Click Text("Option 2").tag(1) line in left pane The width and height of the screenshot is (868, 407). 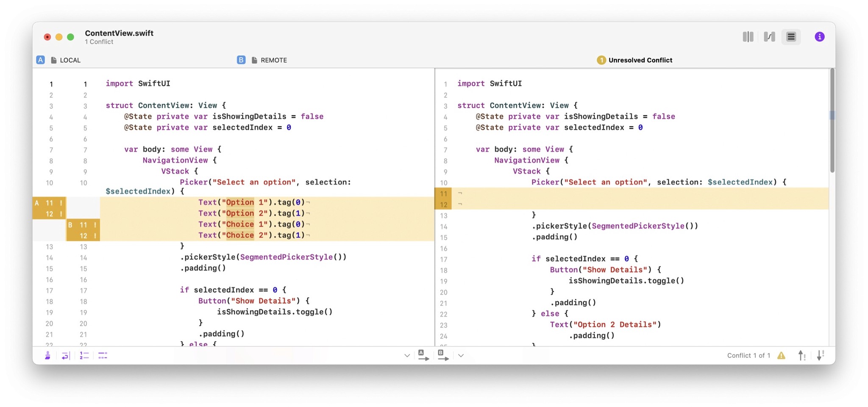pyautogui.click(x=252, y=213)
